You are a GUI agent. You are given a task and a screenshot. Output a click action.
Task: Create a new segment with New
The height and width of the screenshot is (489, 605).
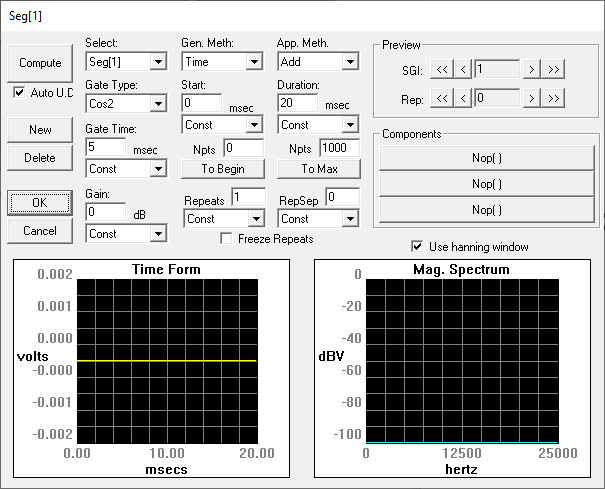pos(40,130)
